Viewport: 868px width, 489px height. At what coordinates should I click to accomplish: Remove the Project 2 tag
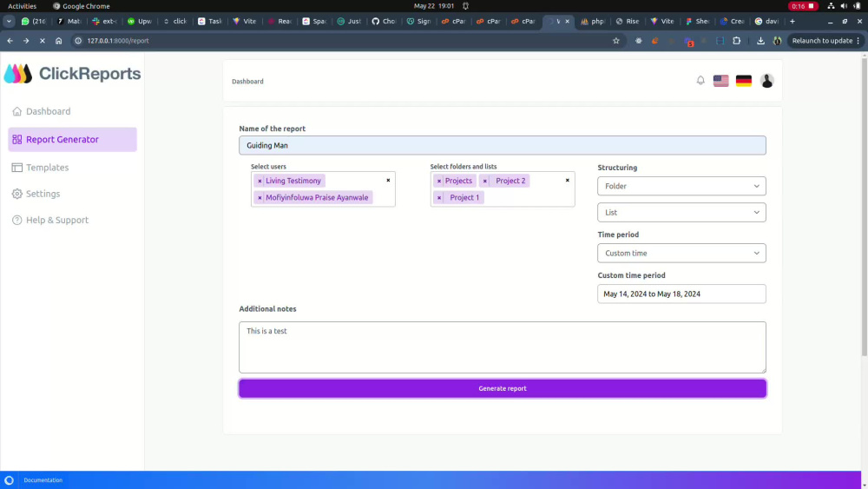click(485, 181)
